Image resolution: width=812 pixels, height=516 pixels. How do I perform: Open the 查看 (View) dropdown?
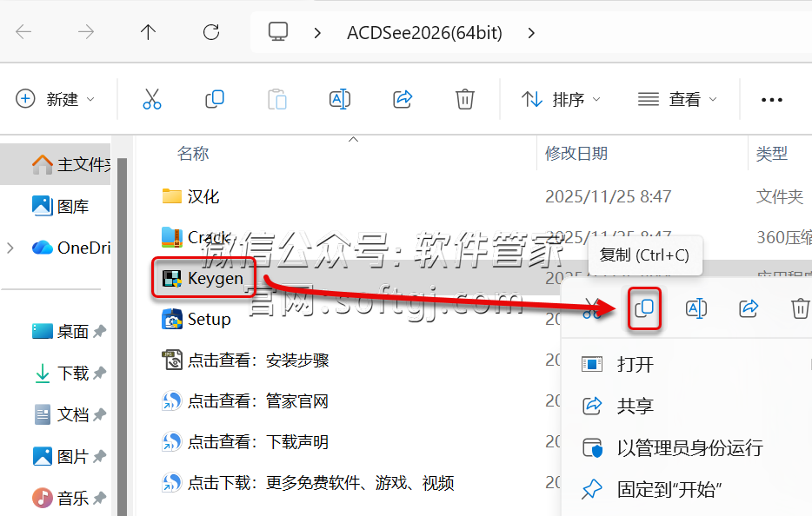tap(677, 99)
